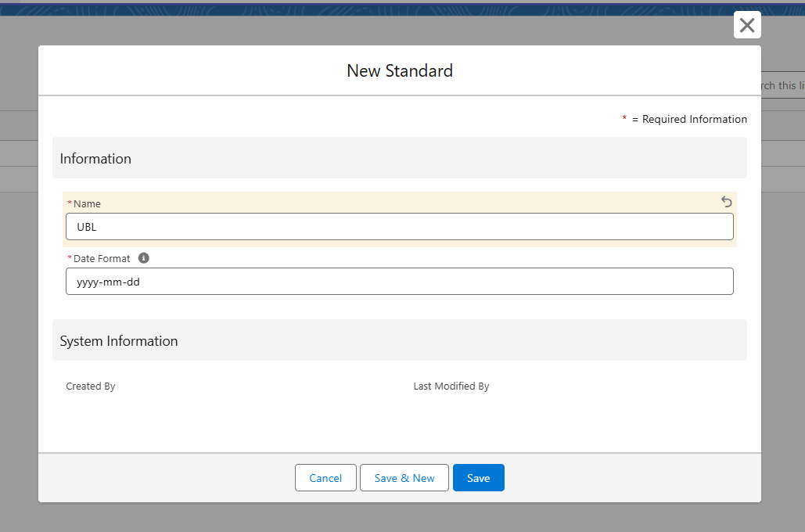Screen dimensions: 805x532
Task: Undo the Name field change
Action: 727,202
